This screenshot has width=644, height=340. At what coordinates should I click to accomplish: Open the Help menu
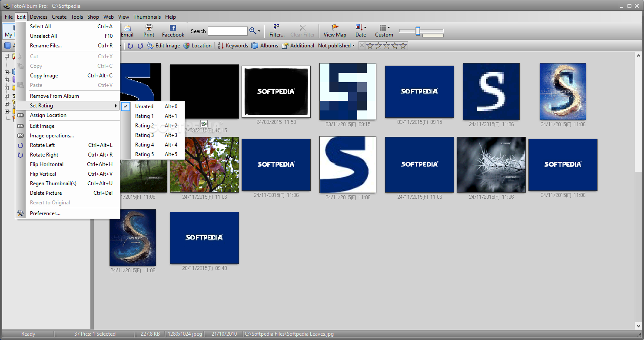(170, 17)
